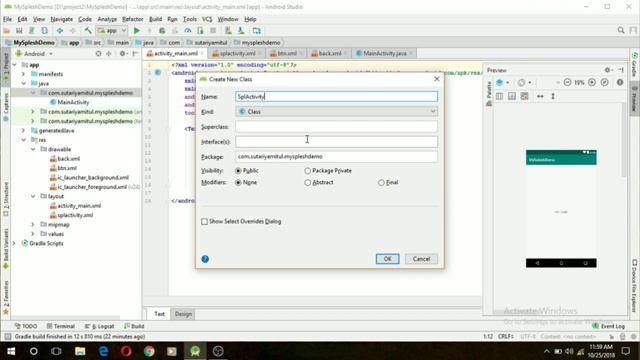Click zoom to fit icon in Preview
The image size is (640, 360).
tap(604, 82)
